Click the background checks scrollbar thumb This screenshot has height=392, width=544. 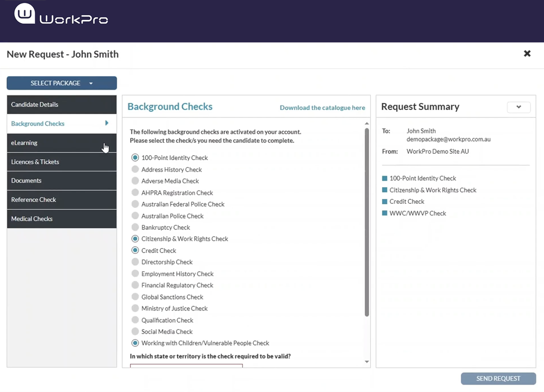click(x=367, y=222)
